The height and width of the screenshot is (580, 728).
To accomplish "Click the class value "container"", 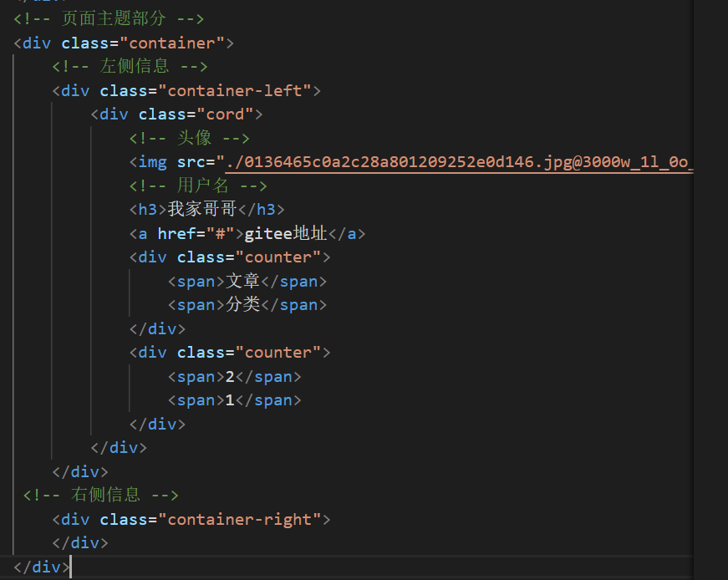I will click(x=172, y=43).
